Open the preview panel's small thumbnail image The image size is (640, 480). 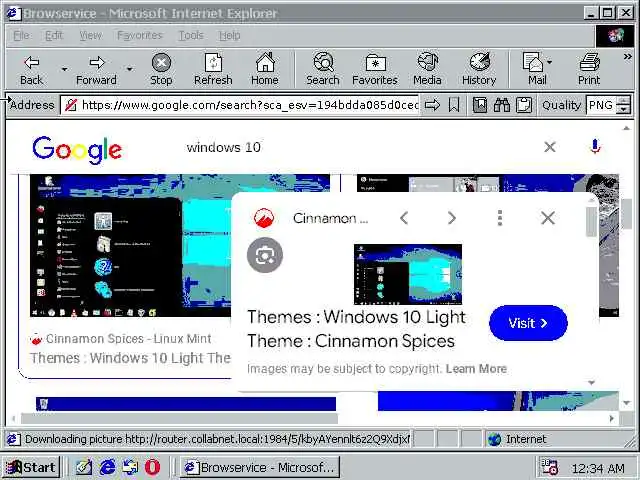click(x=408, y=274)
